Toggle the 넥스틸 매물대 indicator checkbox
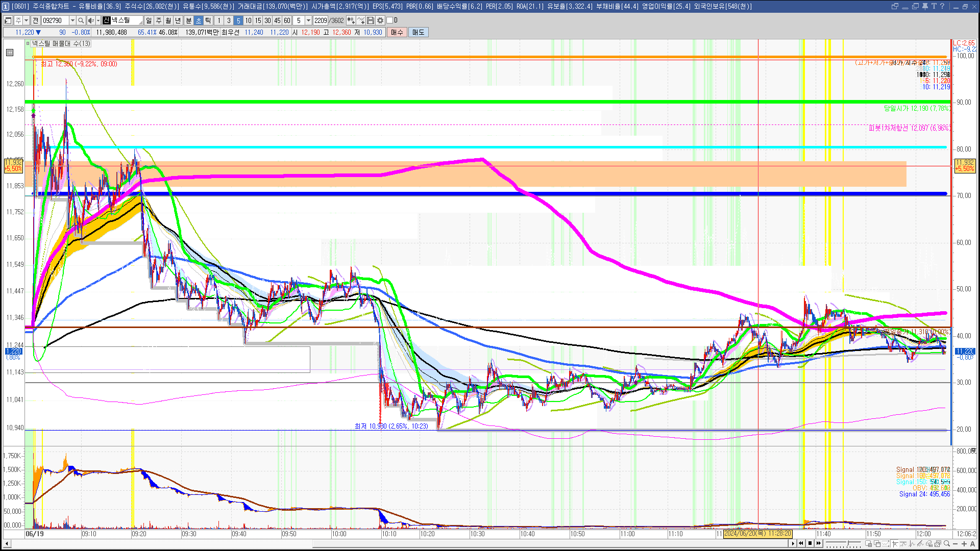The height and width of the screenshot is (551, 980). pos(29,43)
